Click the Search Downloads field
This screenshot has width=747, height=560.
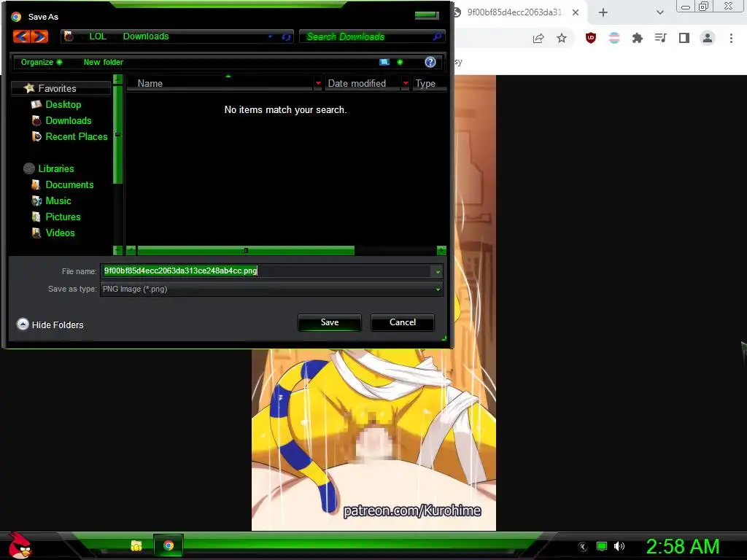click(x=366, y=36)
